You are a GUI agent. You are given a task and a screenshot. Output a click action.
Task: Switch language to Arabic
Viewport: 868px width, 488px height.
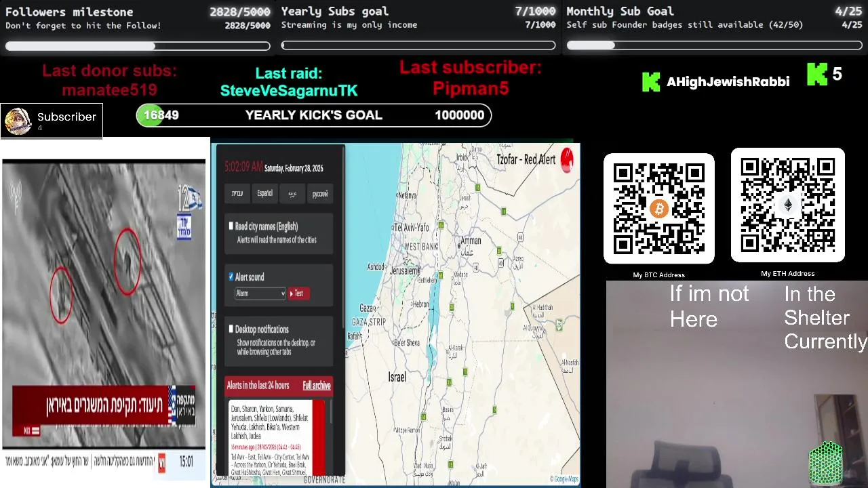click(x=292, y=194)
